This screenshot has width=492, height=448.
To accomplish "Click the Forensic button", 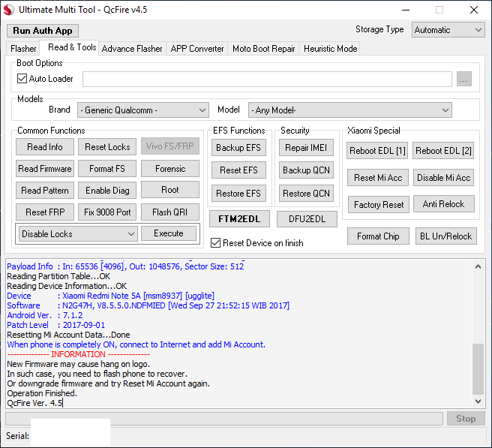I will (170, 169).
